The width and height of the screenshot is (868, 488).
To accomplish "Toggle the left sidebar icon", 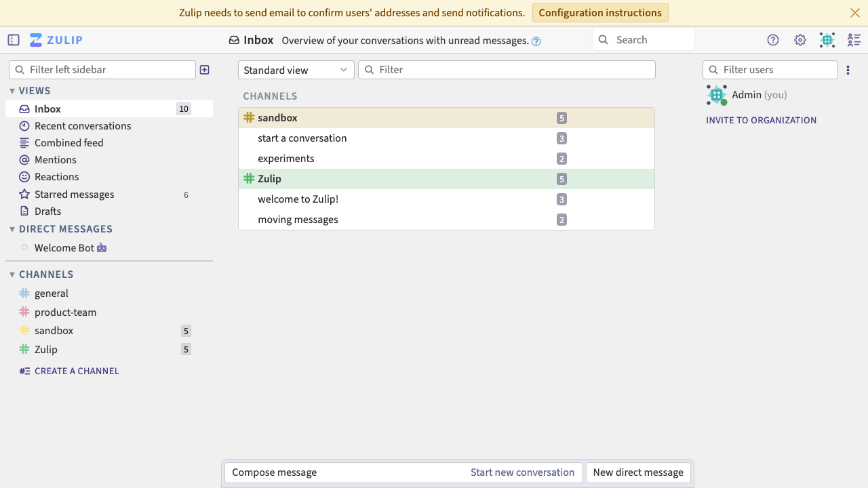I will coord(14,40).
